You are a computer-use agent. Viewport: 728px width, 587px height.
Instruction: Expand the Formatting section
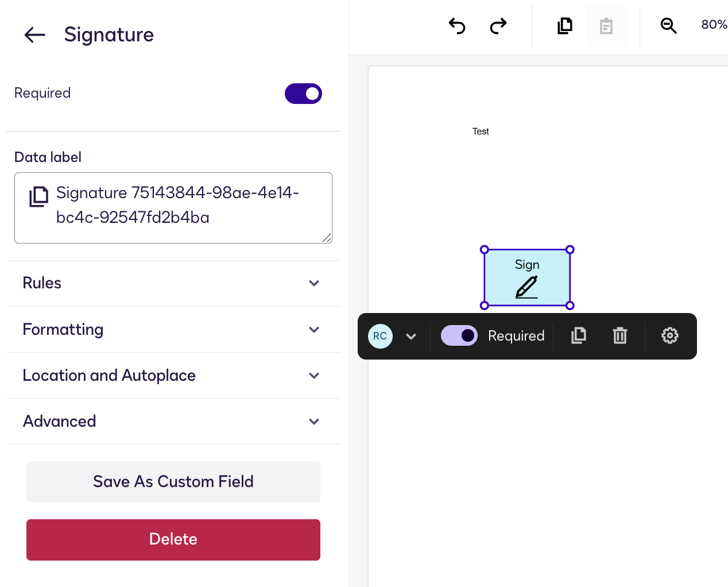173,330
